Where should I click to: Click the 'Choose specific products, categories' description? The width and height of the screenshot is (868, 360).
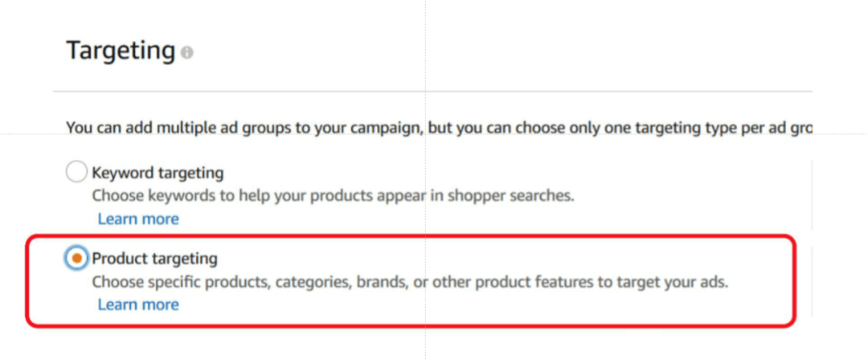(410, 282)
